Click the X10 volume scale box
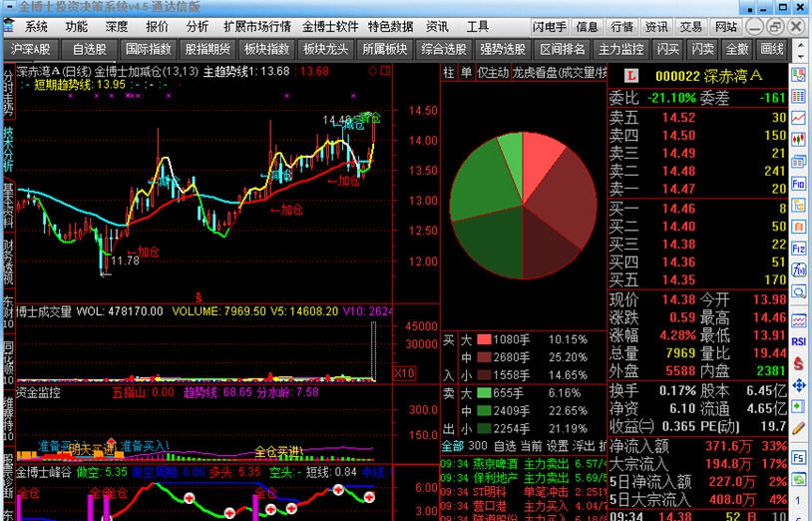The image size is (812, 521). (x=404, y=373)
